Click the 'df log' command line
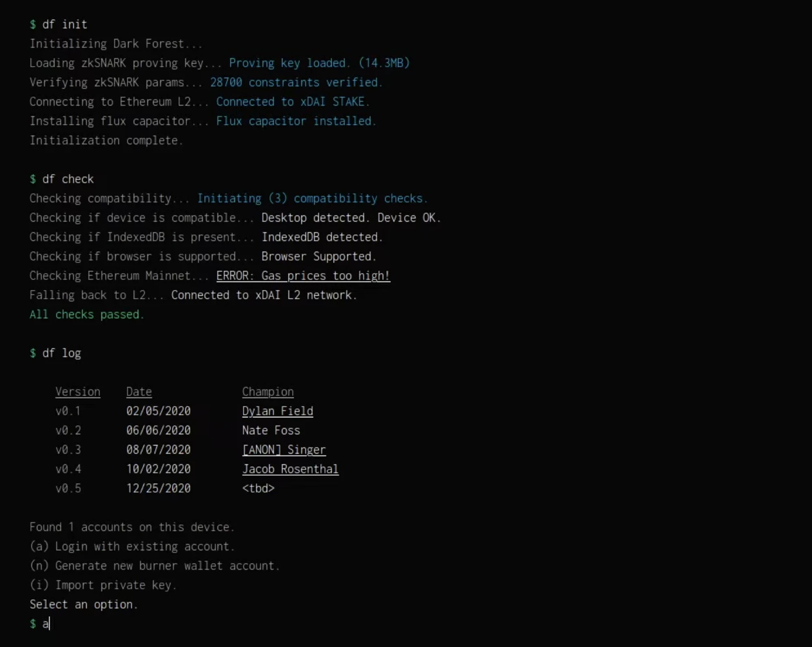 click(61, 353)
